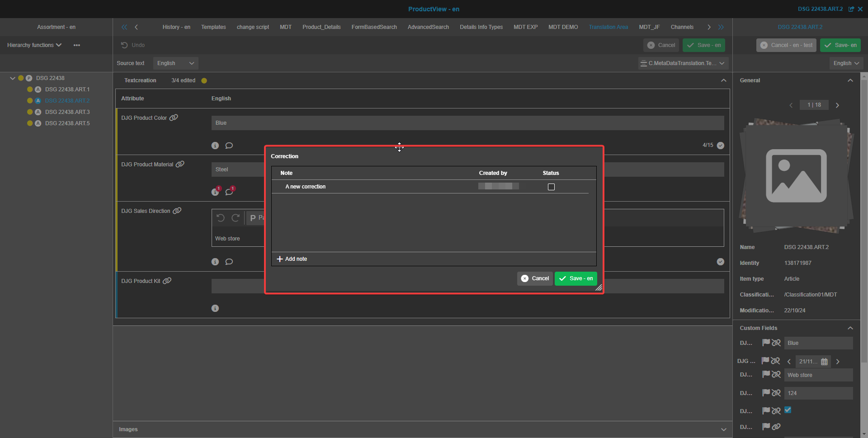Click info icon under DJG Product Kit

coord(215,308)
